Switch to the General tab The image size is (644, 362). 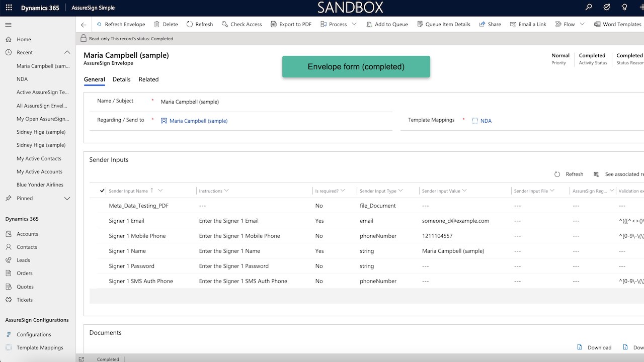pos(94,79)
